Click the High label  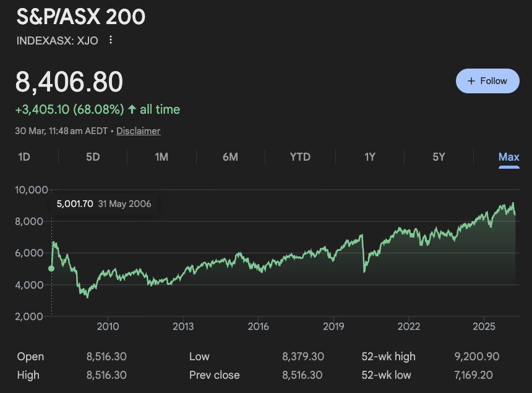[28, 375]
